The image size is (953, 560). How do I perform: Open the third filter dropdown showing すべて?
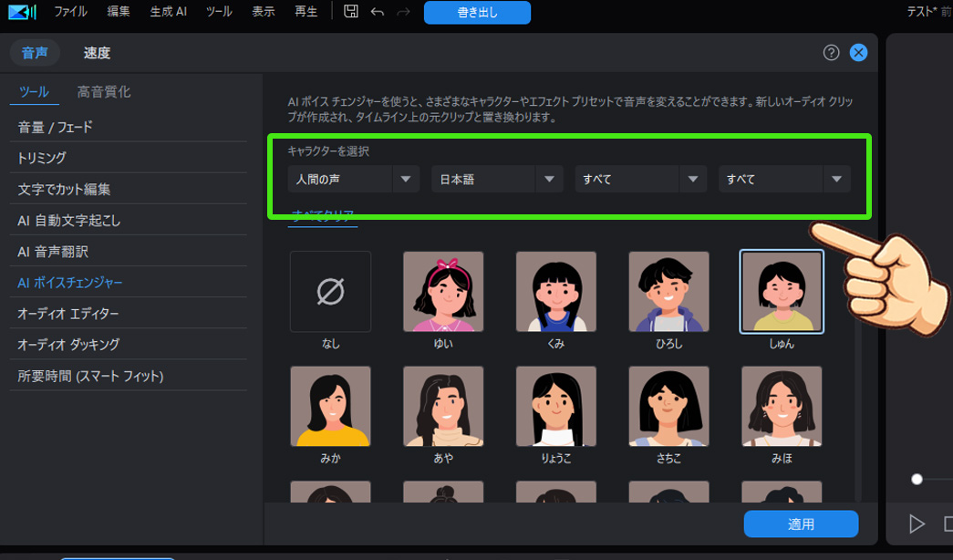(x=640, y=180)
